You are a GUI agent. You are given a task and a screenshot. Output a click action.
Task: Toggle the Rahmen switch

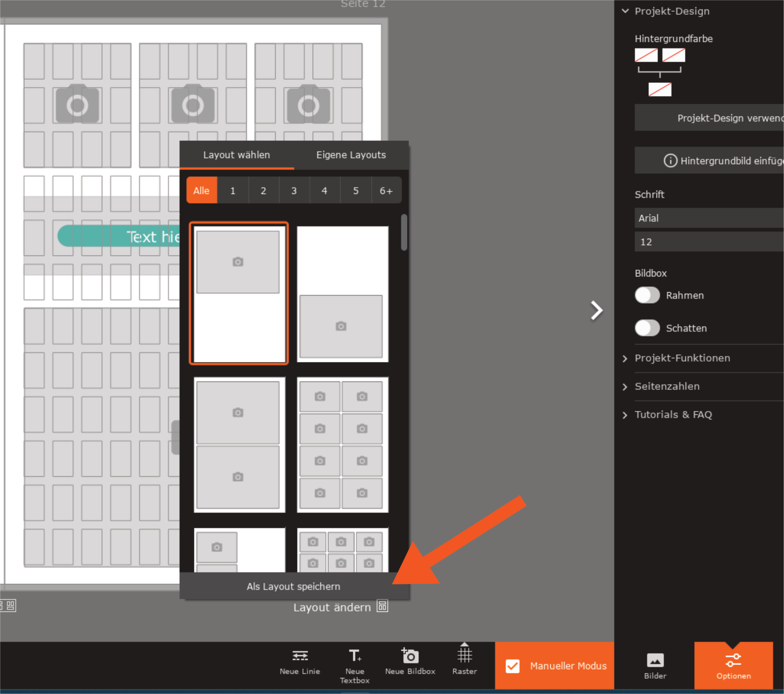(x=647, y=295)
